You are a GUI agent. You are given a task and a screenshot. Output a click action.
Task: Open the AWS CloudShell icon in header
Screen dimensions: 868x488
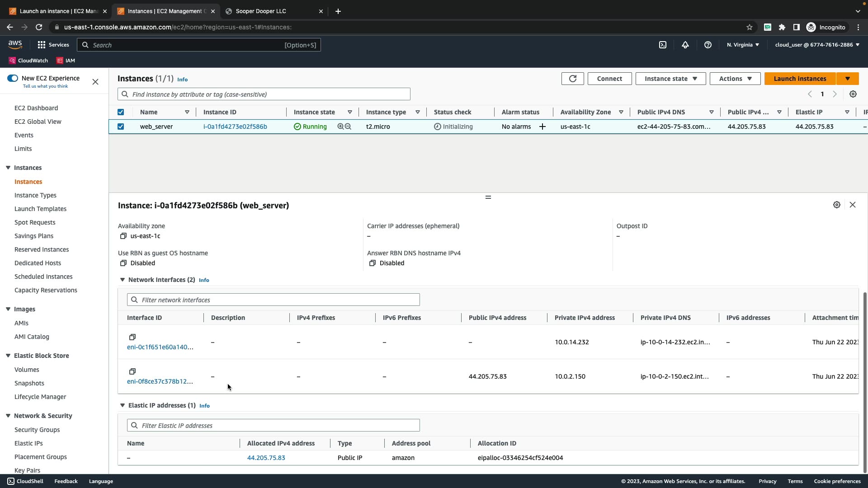pyautogui.click(x=663, y=45)
